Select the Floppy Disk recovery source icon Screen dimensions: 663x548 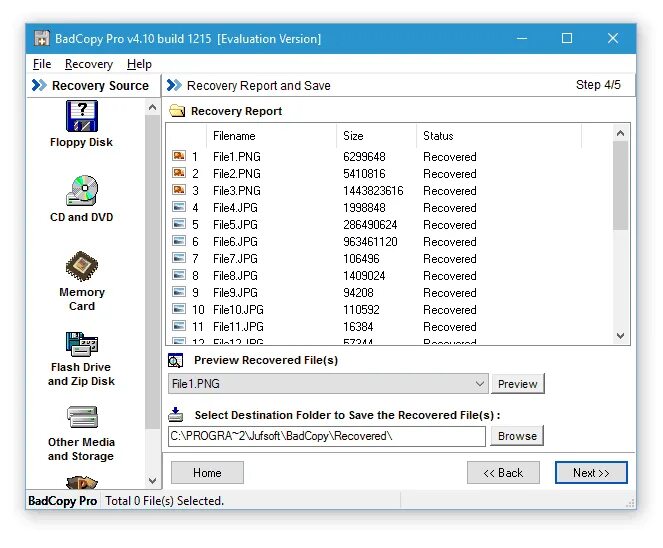pyautogui.click(x=82, y=116)
